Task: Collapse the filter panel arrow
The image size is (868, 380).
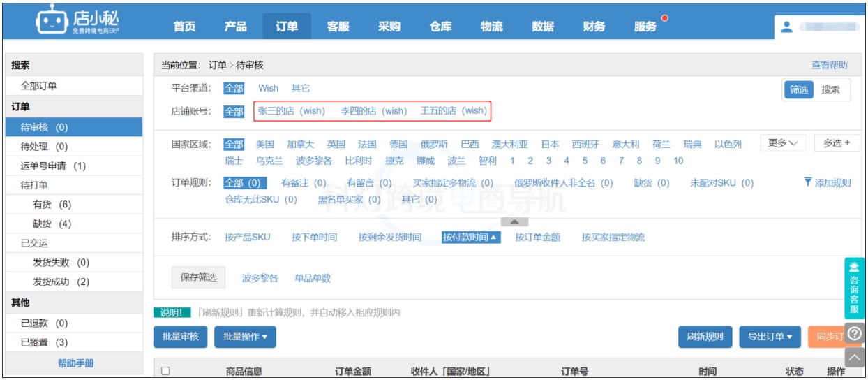Action: tap(514, 221)
